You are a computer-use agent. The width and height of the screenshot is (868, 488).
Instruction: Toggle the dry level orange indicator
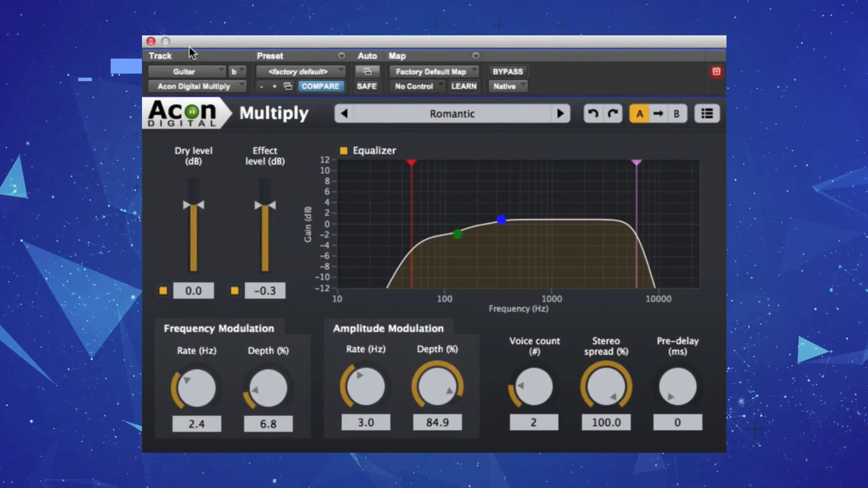(164, 291)
